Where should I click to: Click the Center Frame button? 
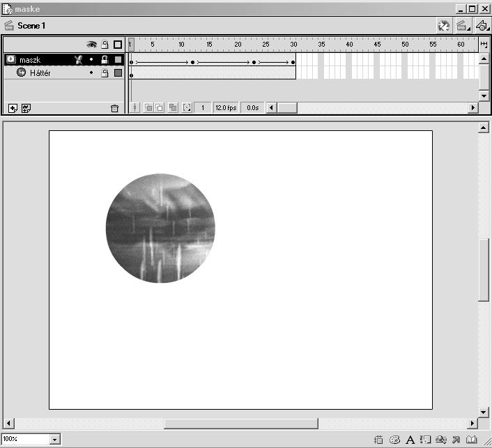[x=134, y=108]
